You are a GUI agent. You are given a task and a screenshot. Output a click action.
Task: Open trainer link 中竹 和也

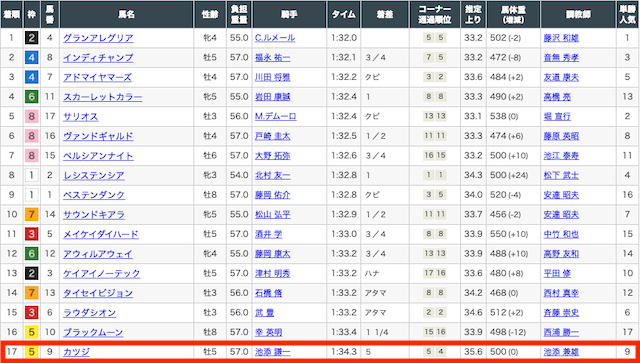click(561, 234)
